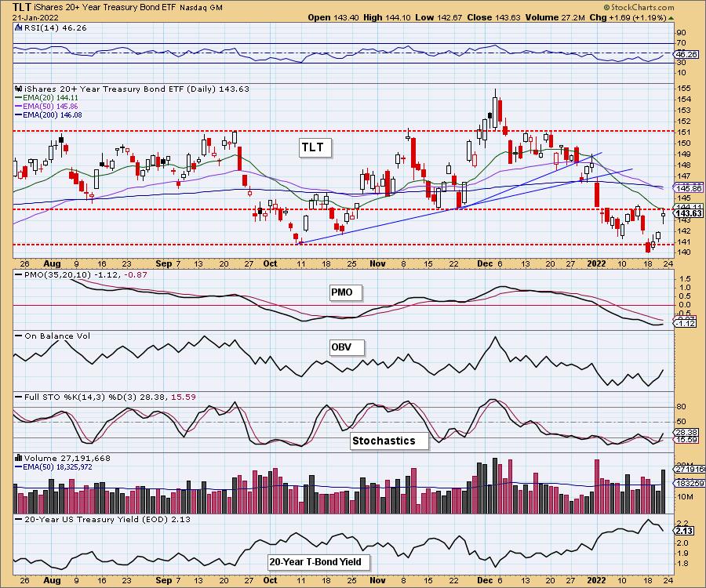Image resolution: width=706 pixels, height=588 pixels.
Task: Click the Nov label on the bottom date axis
Action: 377,580
